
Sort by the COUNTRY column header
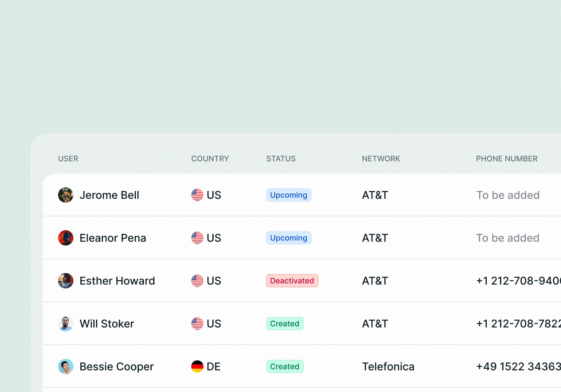point(210,158)
